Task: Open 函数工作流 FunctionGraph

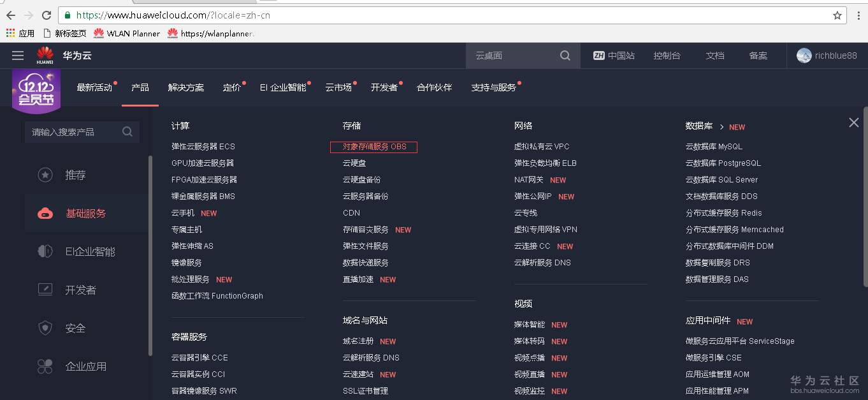Action: click(217, 295)
